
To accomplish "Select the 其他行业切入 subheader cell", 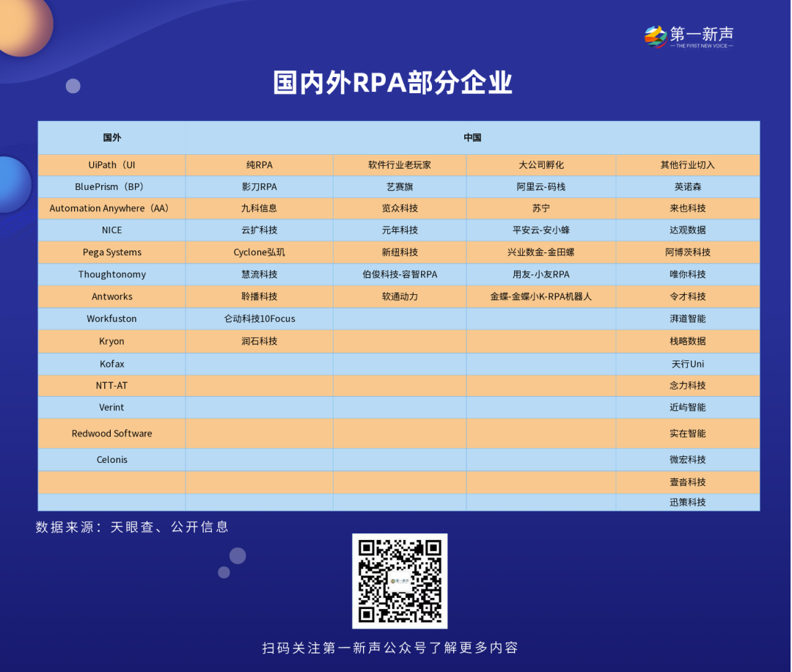I will pyautogui.click(x=687, y=165).
